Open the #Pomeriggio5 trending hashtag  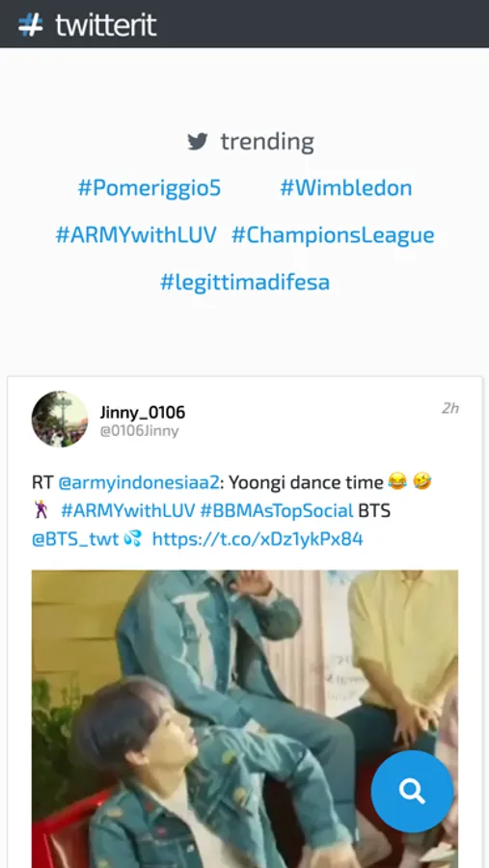[x=149, y=188]
